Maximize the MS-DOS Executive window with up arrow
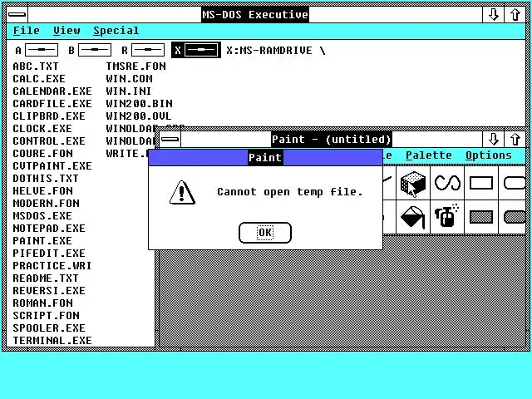This screenshot has height=399, width=532. [515, 15]
